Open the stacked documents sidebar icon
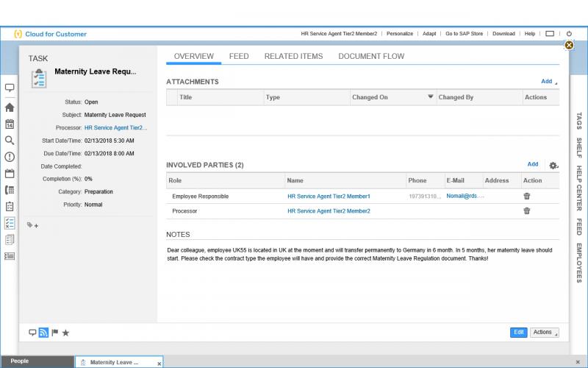 tap(10, 240)
